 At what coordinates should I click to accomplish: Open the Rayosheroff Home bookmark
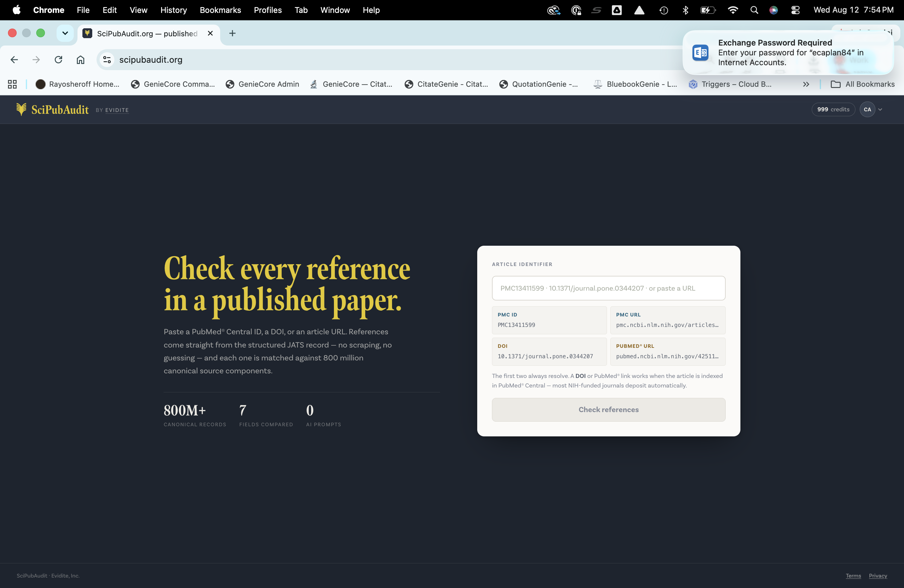77,84
